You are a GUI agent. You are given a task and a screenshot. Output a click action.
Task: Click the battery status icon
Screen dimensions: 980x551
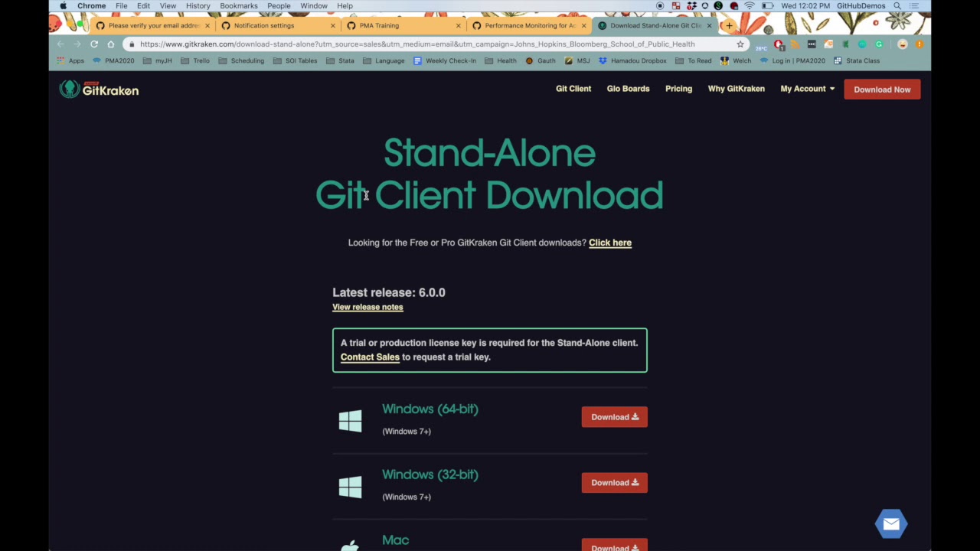pos(768,6)
